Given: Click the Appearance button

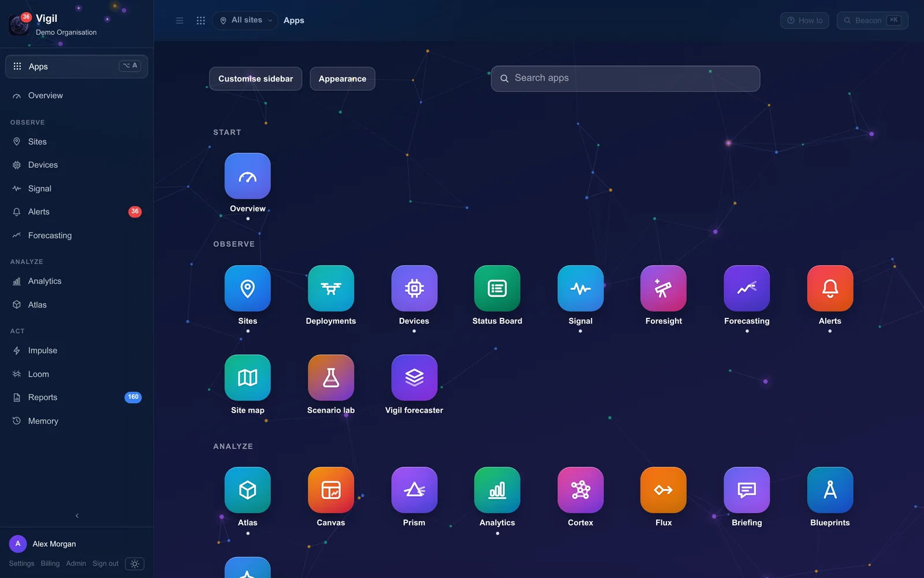Looking at the screenshot, I should point(342,79).
